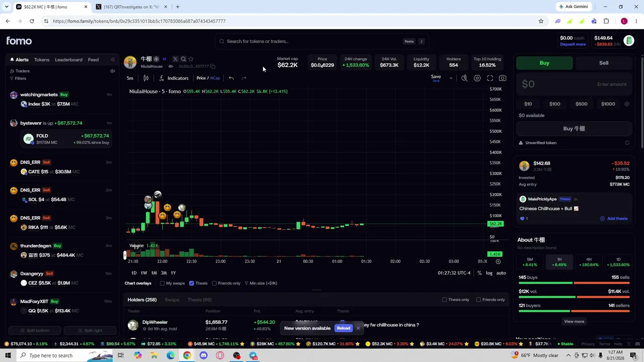Open the profile avatar in header
This screenshot has width=644, height=362.
click(629, 41)
